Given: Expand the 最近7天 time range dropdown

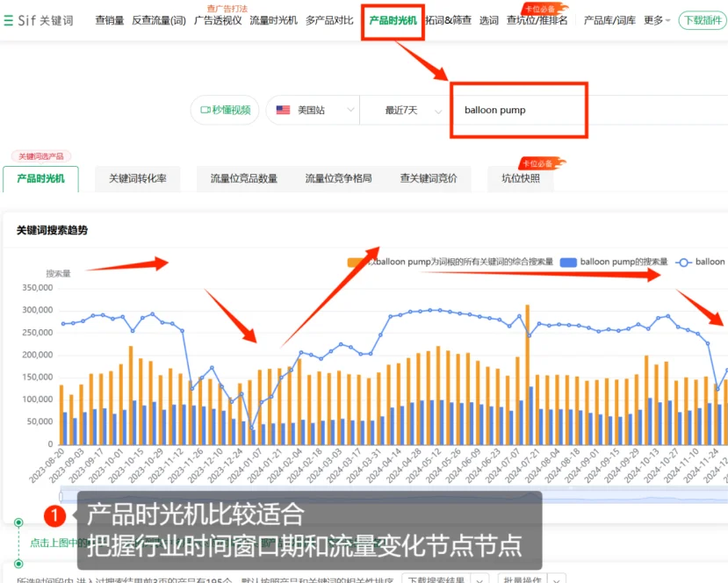Looking at the screenshot, I should click(x=404, y=110).
